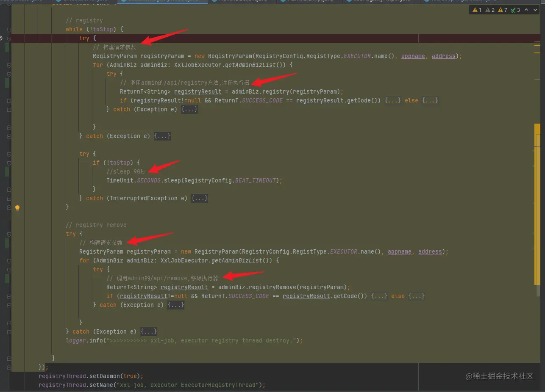The width and height of the screenshot is (545, 392).
Task: Click the yellow lightbulb intention icon
Action: pos(17,208)
